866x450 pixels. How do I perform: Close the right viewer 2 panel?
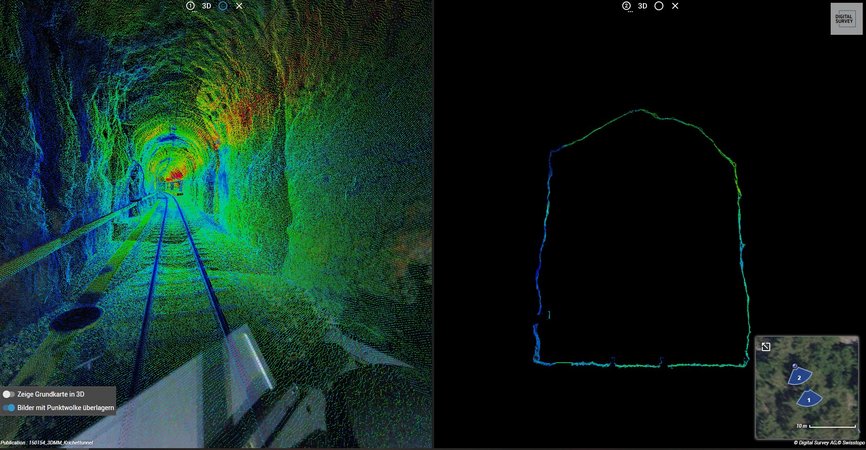(x=675, y=6)
